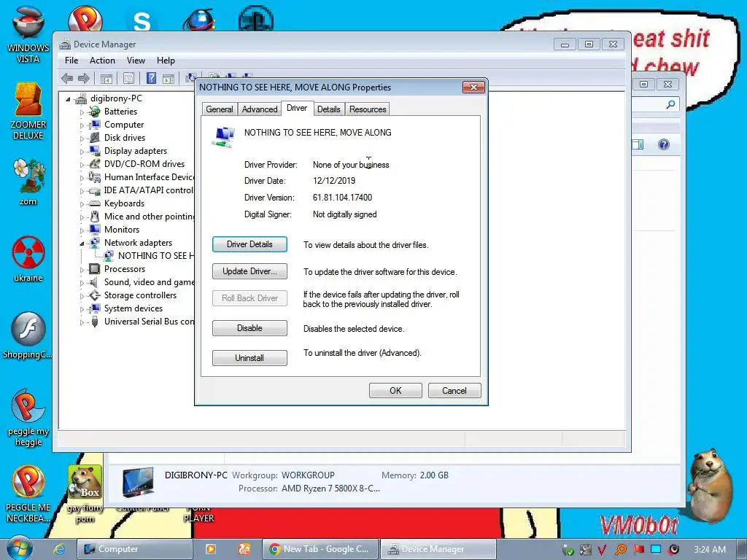This screenshot has width=747, height=560.
Task: Open the zom flower desktop icon
Action: 28,182
